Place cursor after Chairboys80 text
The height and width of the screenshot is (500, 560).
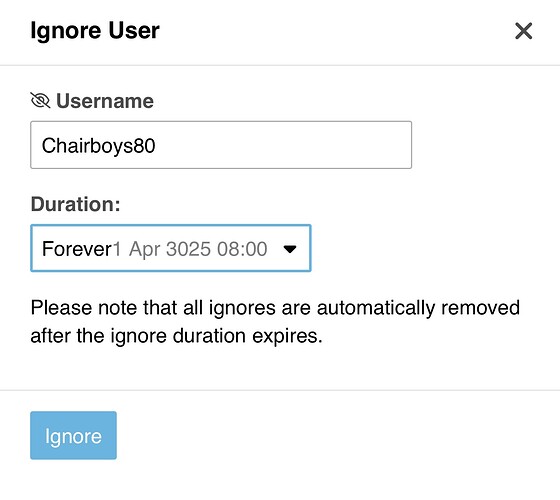click(x=156, y=146)
